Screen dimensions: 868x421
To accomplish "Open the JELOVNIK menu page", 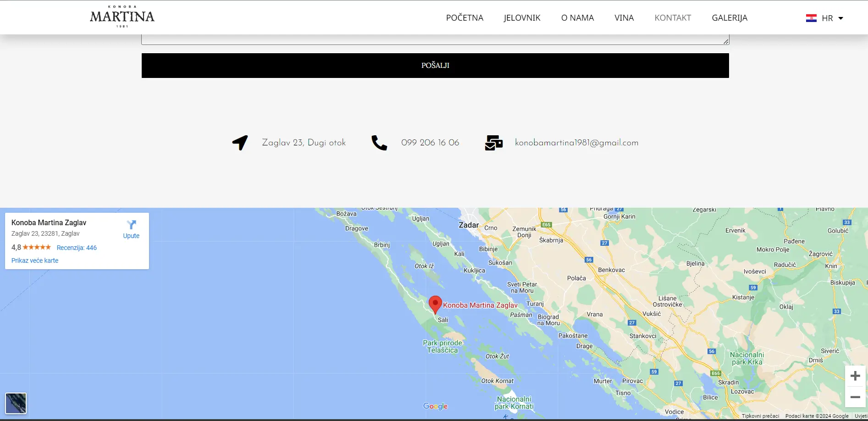I will [x=522, y=18].
